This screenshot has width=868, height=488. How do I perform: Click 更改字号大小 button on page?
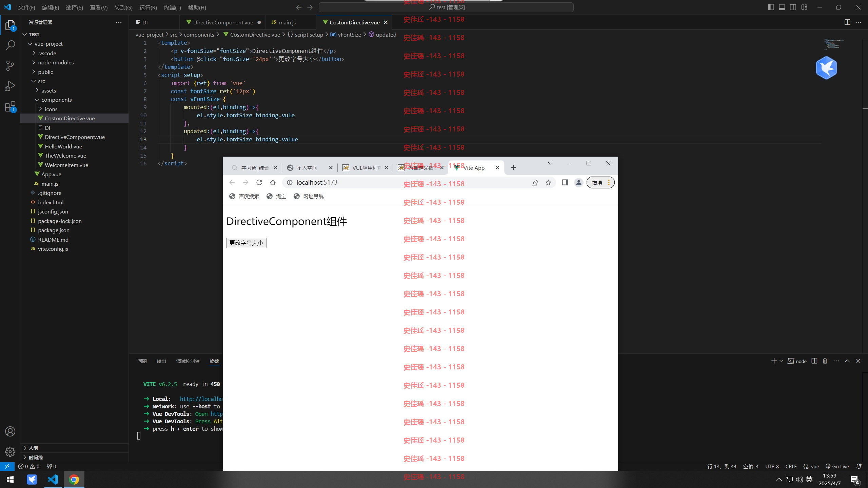click(x=246, y=243)
